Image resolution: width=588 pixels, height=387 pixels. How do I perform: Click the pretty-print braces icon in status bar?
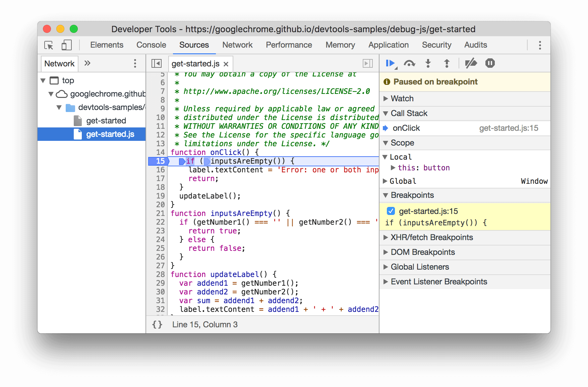point(157,324)
